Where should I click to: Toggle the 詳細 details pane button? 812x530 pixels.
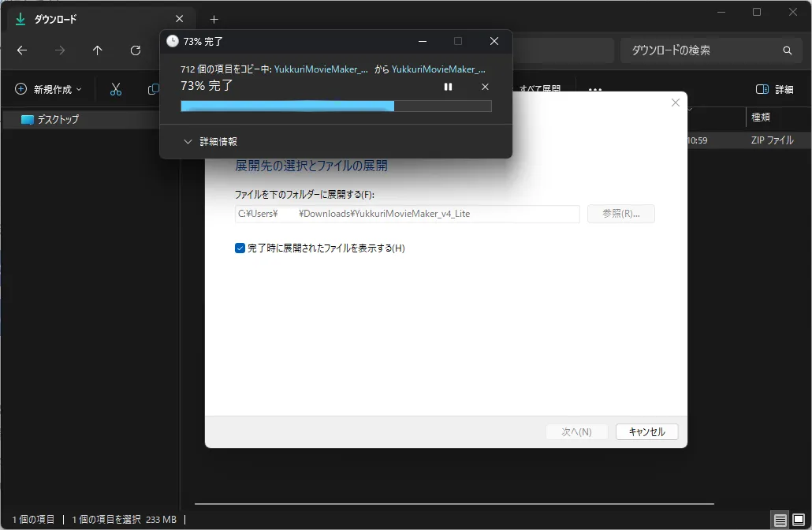click(775, 89)
